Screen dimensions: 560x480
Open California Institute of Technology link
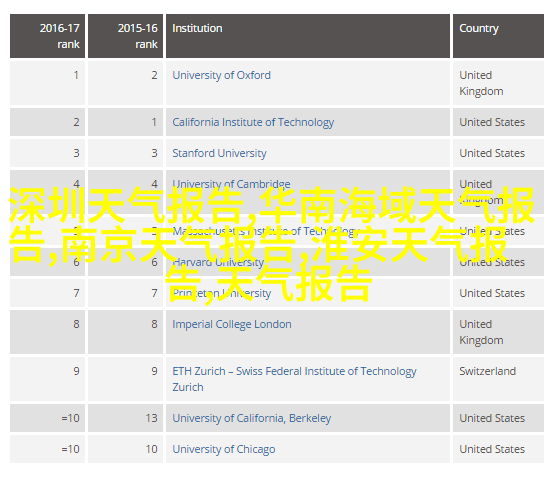[x=253, y=122]
